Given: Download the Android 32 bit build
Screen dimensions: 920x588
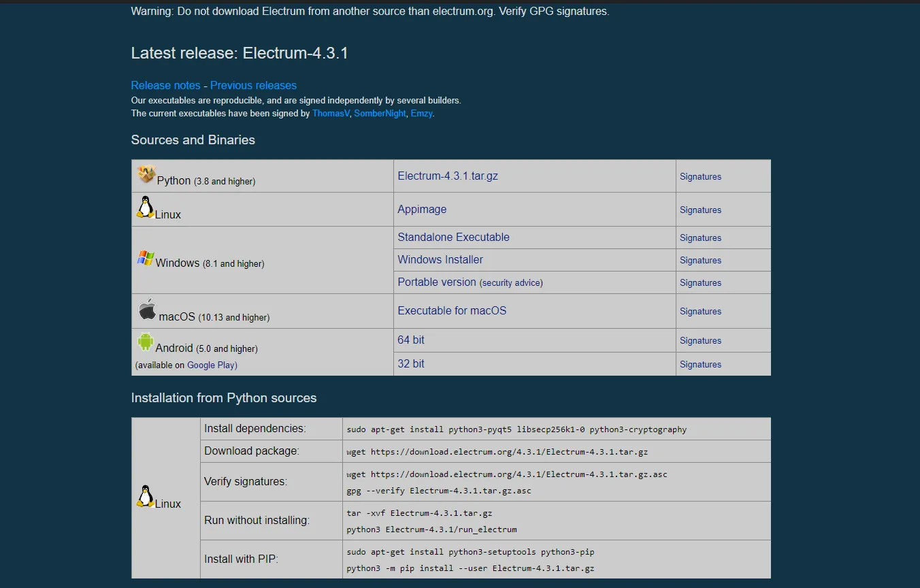Looking at the screenshot, I should pyautogui.click(x=411, y=364).
